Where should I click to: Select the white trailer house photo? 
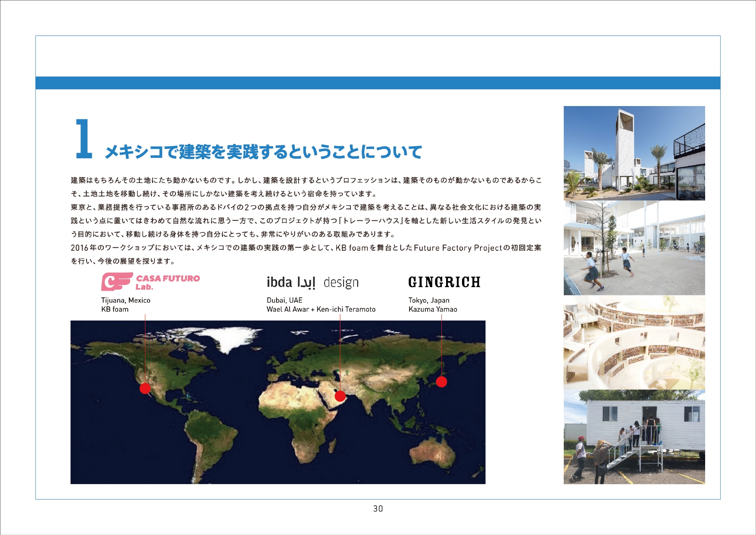click(x=634, y=437)
